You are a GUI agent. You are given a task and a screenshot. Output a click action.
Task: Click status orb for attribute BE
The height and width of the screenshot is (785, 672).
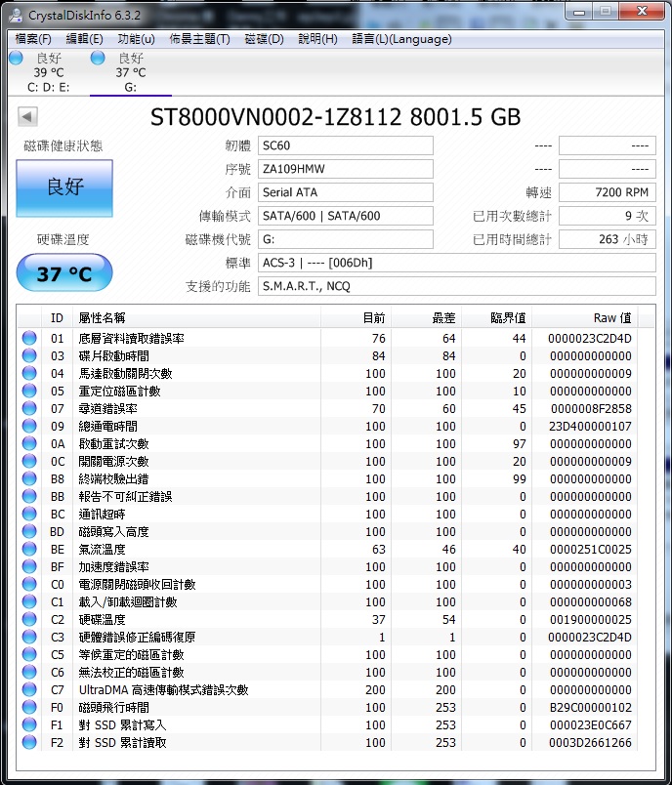click(x=29, y=549)
